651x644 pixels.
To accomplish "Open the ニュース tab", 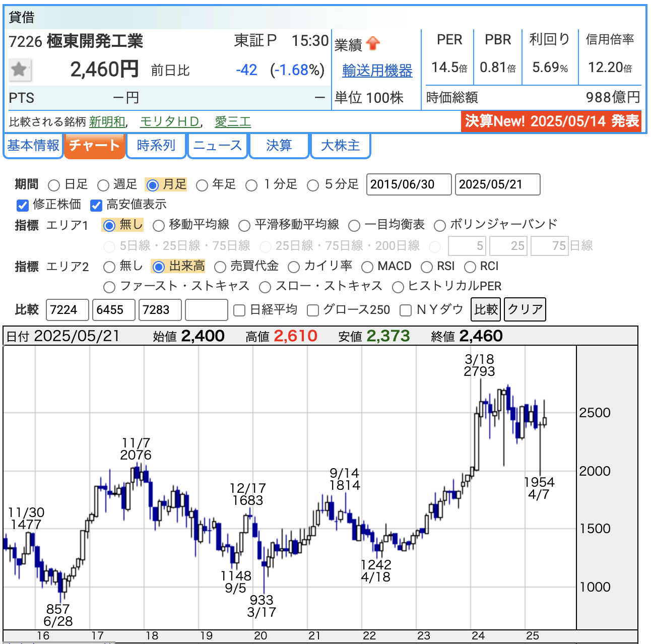I will pos(218,146).
